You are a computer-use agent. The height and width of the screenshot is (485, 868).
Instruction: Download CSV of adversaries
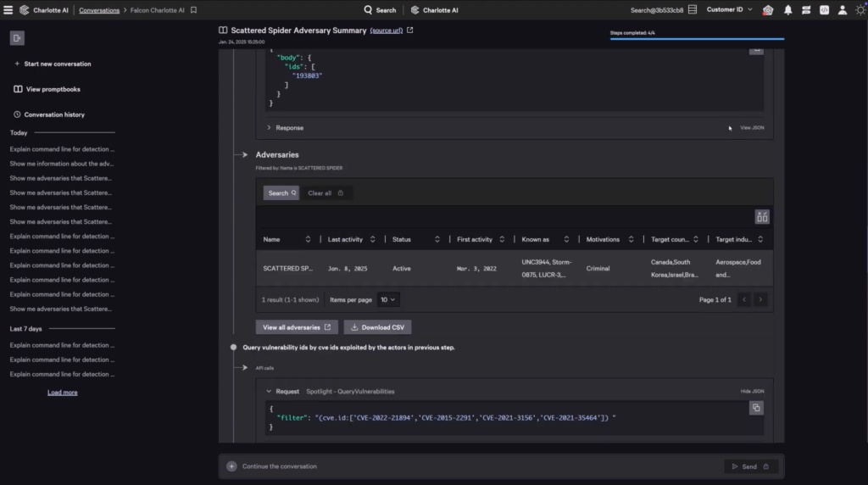[377, 328]
